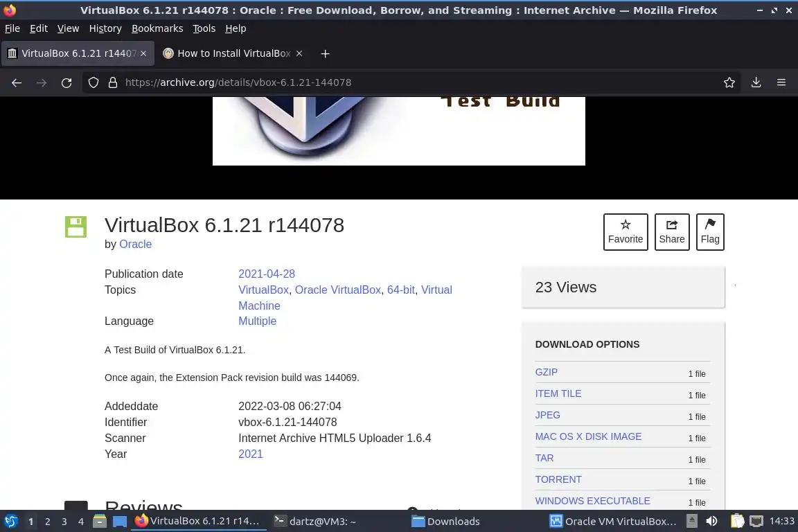Open the Firefox hamburger menu
798x532 pixels.
pyautogui.click(x=781, y=82)
